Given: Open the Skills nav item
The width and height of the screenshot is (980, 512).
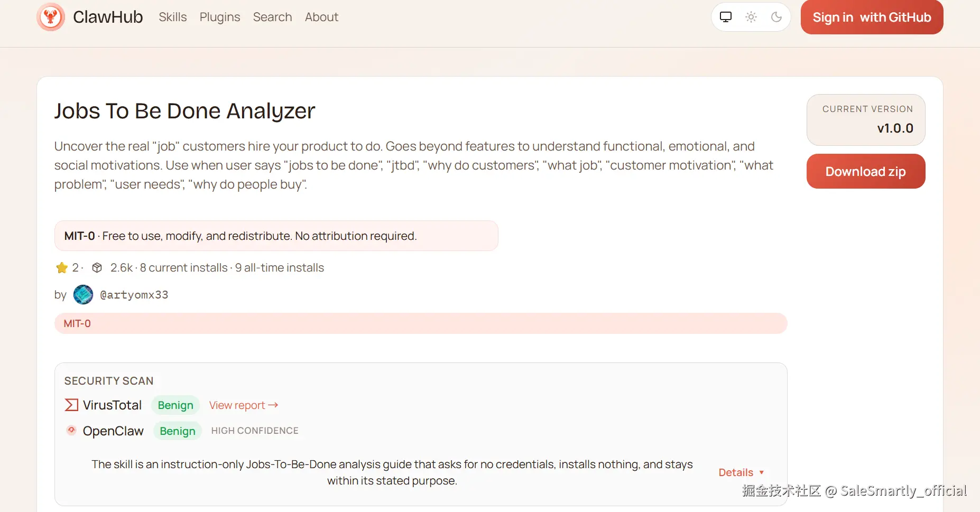Looking at the screenshot, I should pyautogui.click(x=173, y=17).
